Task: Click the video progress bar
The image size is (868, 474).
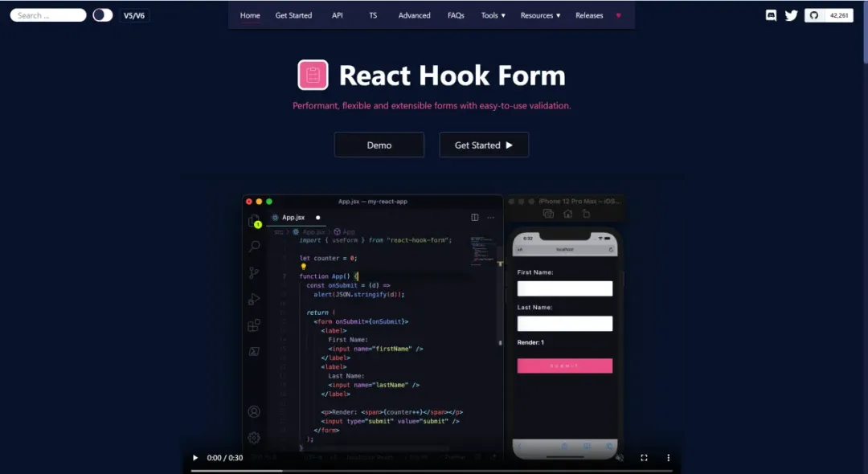Action: [x=432, y=471]
